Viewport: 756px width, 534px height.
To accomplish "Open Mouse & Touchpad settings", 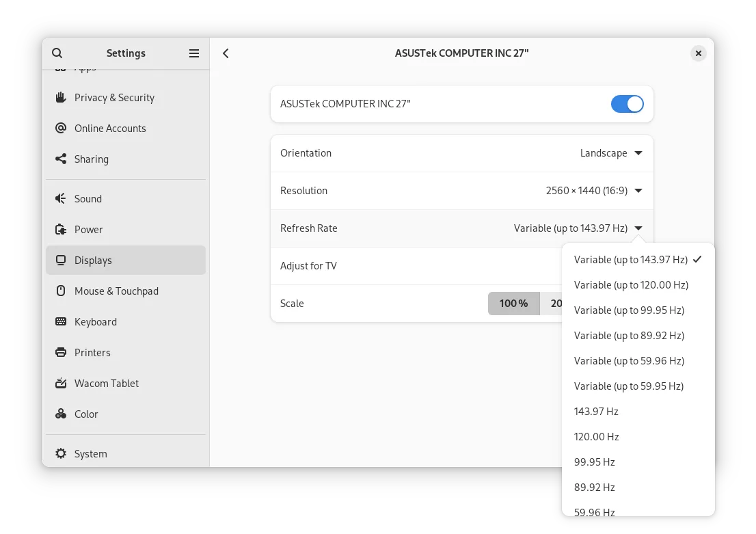I will pyautogui.click(x=116, y=291).
